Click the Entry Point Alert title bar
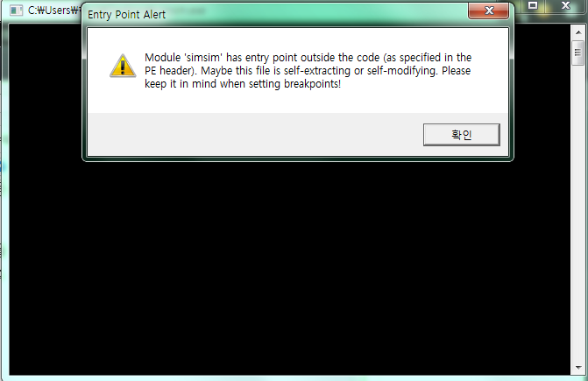 coord(278,14)
